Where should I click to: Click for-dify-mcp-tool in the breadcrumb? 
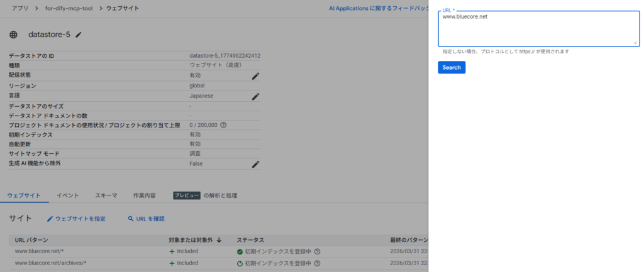[x=69, y=8]
